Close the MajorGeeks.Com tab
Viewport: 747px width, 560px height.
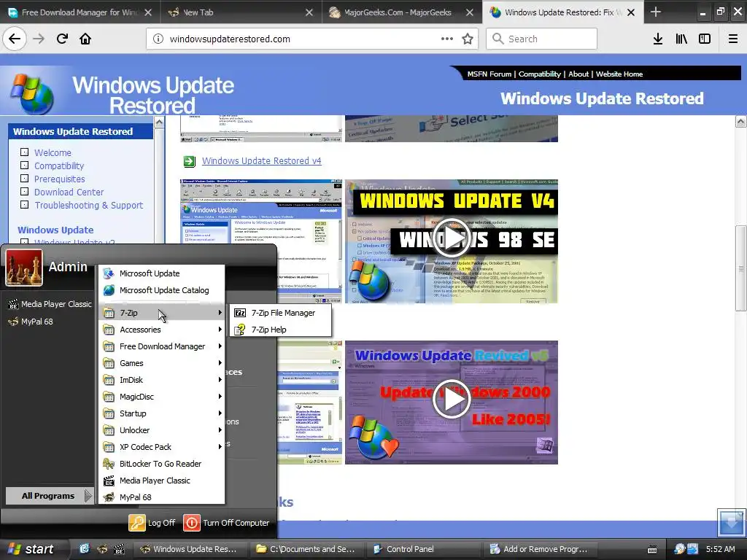point(470,12)
